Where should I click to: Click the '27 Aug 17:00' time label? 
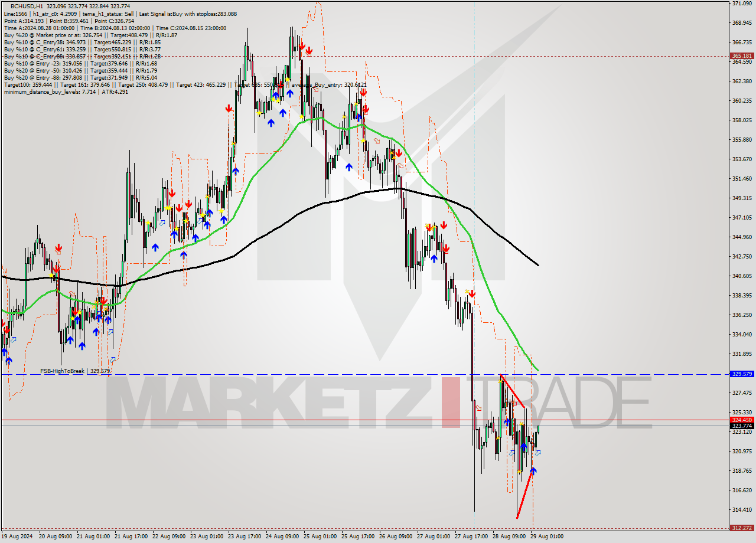point(471,537)
